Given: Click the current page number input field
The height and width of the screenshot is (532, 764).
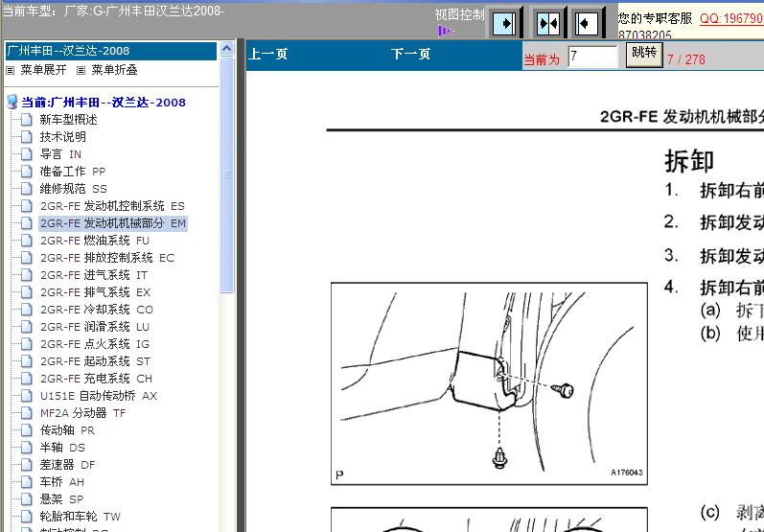Looking at the screenshot, I should pos(593,56).
